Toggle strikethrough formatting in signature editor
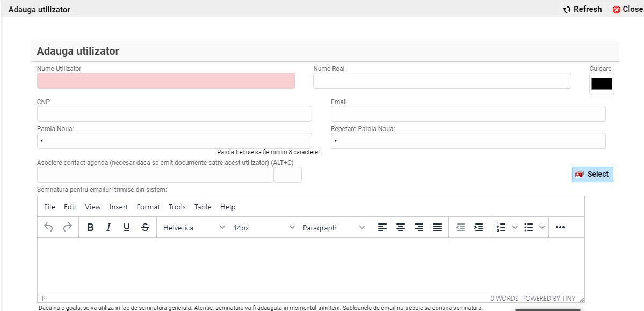The height and width of the screenshot is (311, 644). tap(145, 227)
